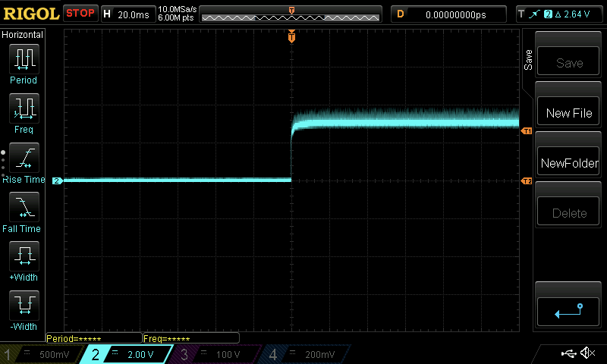The height and width of the screenshot is (364, 607).
Task: Click the waveform memory position bar
Action: click(x=291, y=14)
